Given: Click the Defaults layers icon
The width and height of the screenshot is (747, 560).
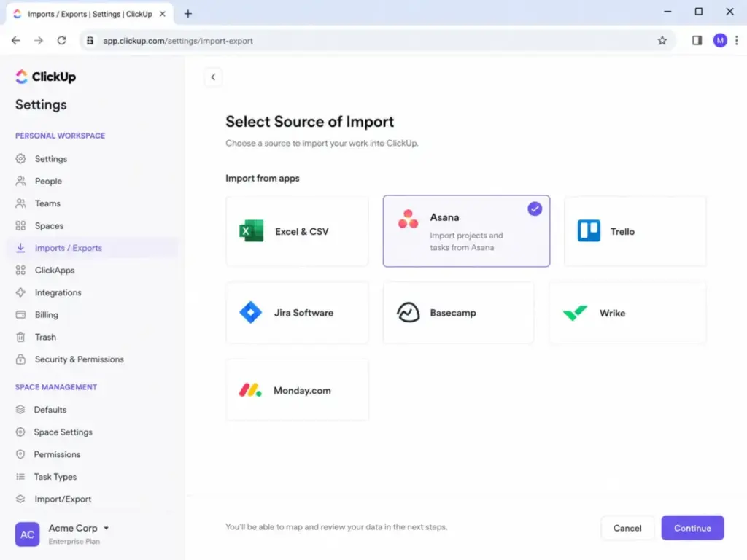Looking at the screenshot, I should click(20, 410).
